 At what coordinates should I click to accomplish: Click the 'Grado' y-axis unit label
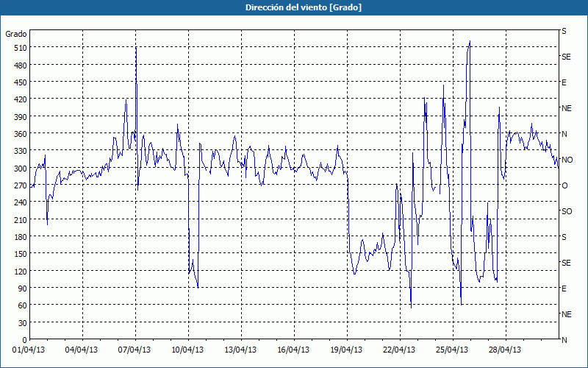click(x=16, y=34)
